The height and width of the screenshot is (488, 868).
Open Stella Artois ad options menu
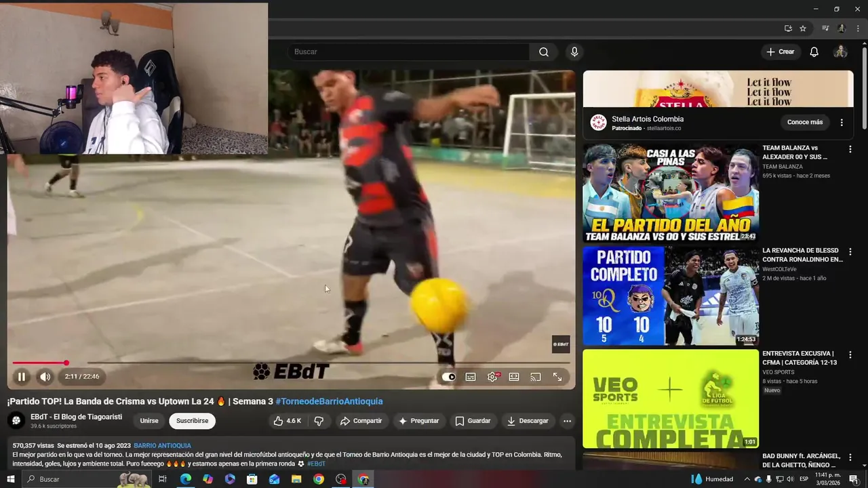842,123
